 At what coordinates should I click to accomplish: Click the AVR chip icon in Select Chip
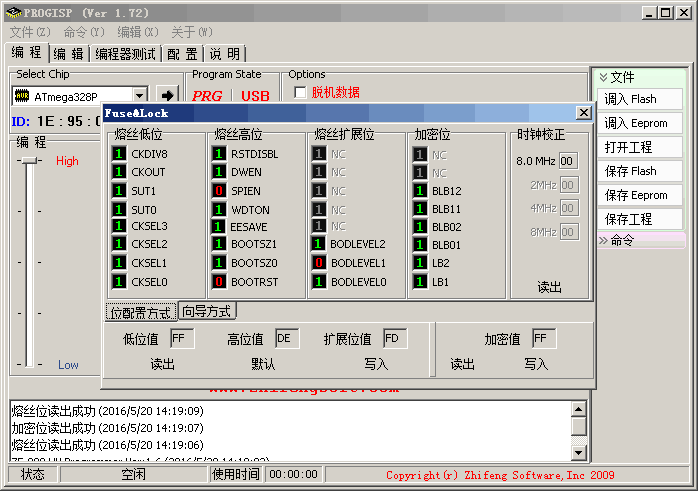click(x=22, y=96)
